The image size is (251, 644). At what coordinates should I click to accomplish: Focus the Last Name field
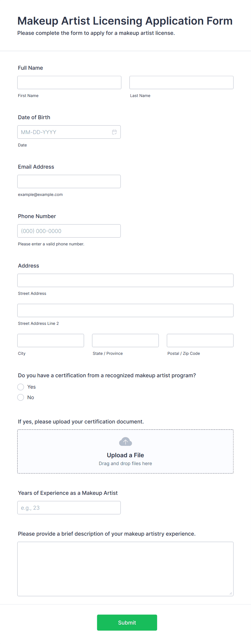(x=181, y=82)
